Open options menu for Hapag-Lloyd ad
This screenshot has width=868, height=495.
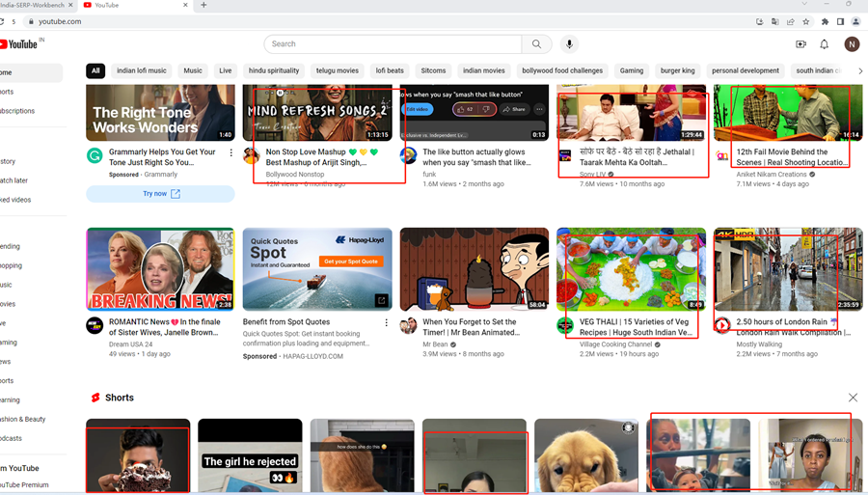click(x=387, y=322)
